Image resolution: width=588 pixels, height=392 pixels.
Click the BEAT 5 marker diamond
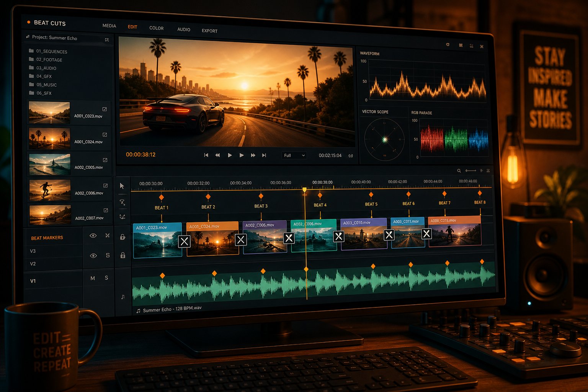tap(371, 194)
